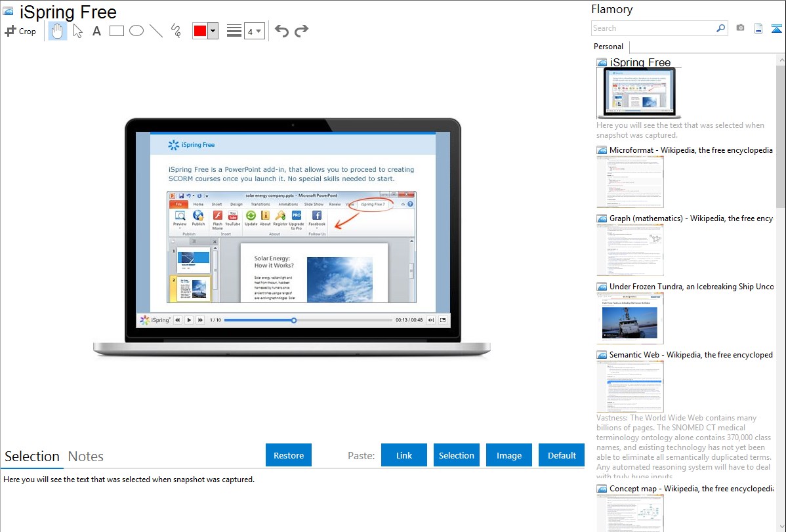
Task: Click the blue triangle icon at panel top right
Action: click(776, 28)
